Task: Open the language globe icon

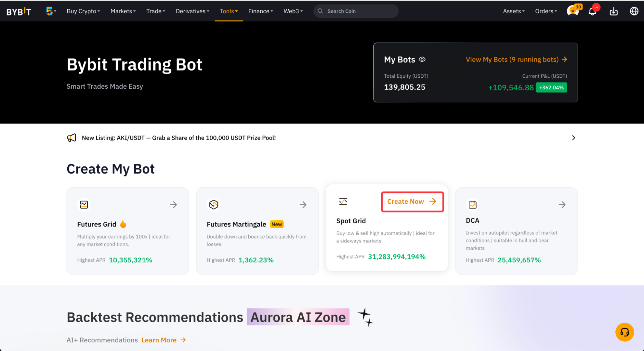Action: point(634,11)
